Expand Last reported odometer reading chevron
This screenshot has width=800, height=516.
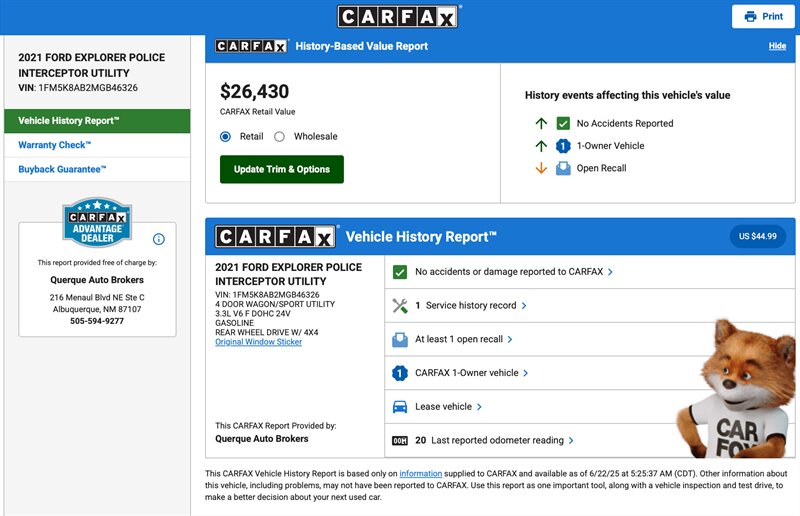[x=571, y=440]
